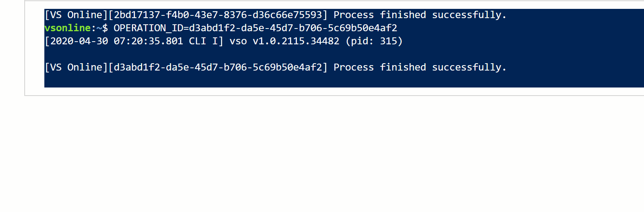Screen dimensions: 644x212
Task: Click 'finished' on the first output line
Action: coord(403,15)
